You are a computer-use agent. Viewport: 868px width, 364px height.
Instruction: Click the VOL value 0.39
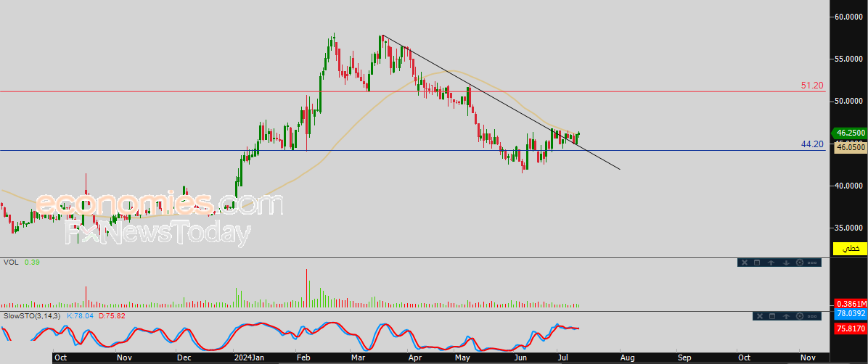coord(32,262)
